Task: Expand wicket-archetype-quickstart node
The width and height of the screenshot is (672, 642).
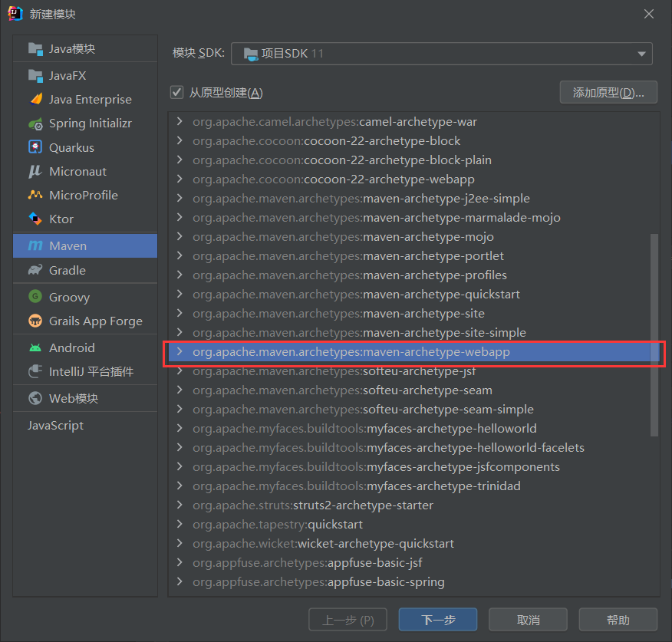Action: 180,543
